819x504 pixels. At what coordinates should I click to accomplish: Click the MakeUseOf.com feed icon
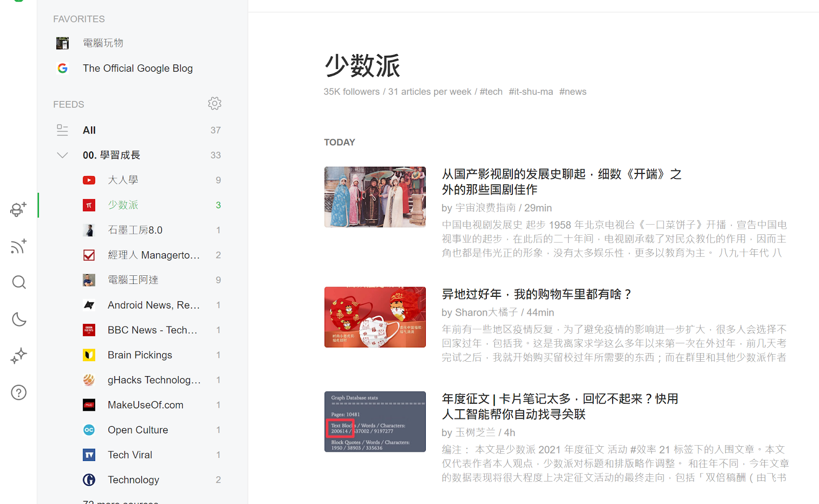click(x=89, y=405)
